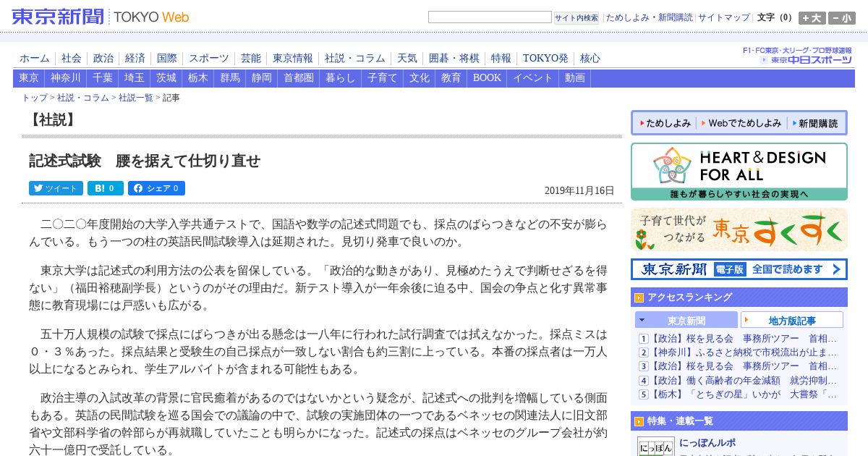Select 東京 in the regional bar
868x456 pixels.
pos(29,78)
